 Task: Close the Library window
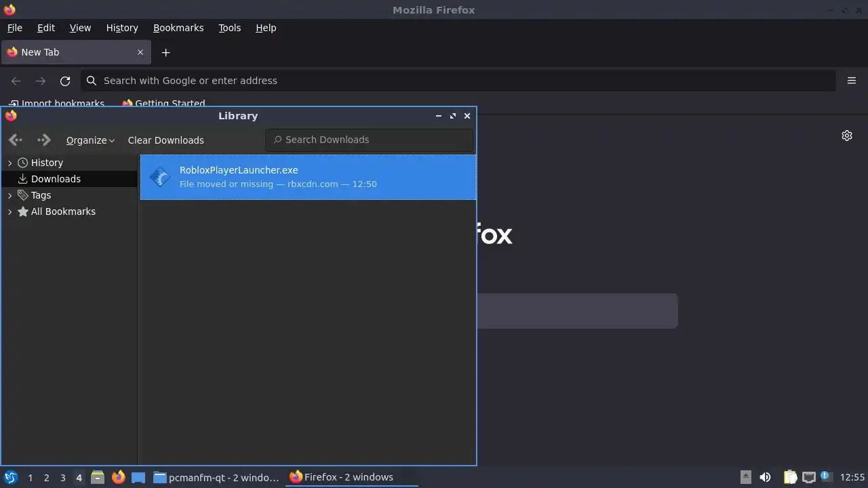[467, 116]
